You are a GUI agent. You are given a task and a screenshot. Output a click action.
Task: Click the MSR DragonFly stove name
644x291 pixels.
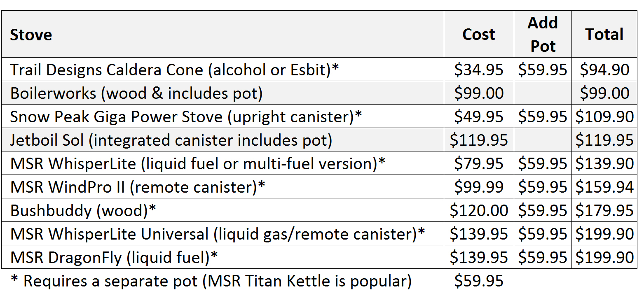pos(114,258)
